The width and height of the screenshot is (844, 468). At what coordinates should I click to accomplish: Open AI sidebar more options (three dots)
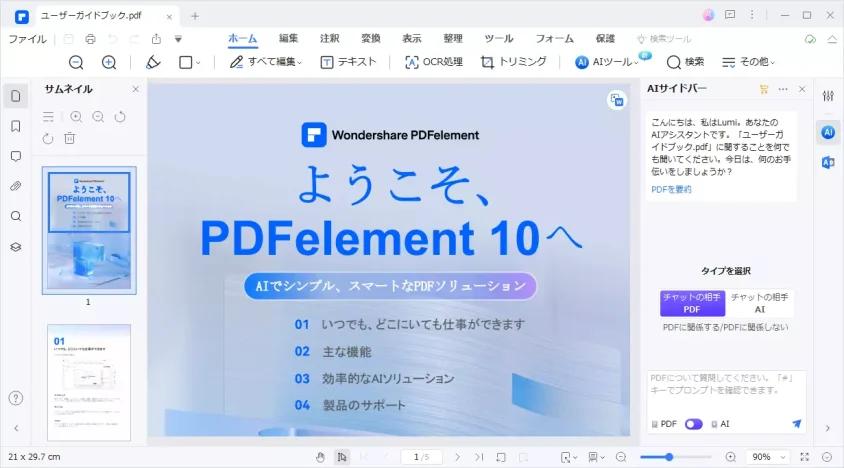[x=783, y=89]
